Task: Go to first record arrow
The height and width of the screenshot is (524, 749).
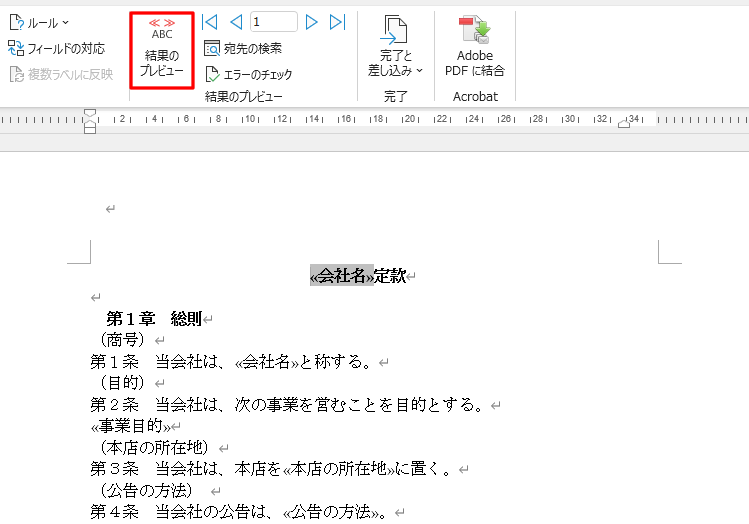Action: pyautogui.click(x=210, y=22)
